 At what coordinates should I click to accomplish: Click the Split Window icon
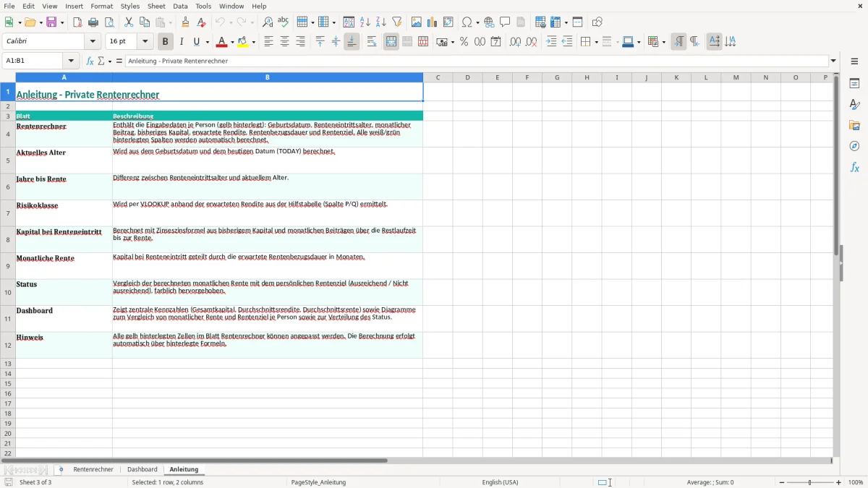578,22
